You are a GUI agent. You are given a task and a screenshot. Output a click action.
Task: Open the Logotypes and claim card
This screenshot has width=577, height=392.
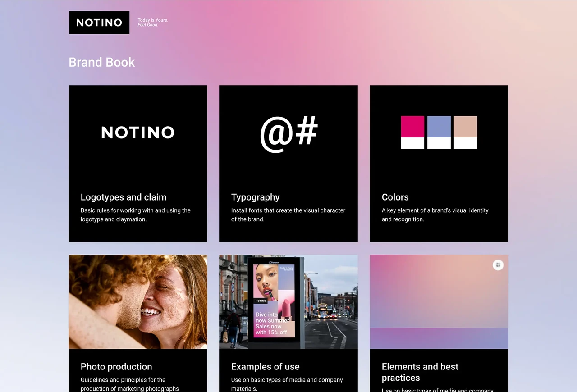click(138, 164)
